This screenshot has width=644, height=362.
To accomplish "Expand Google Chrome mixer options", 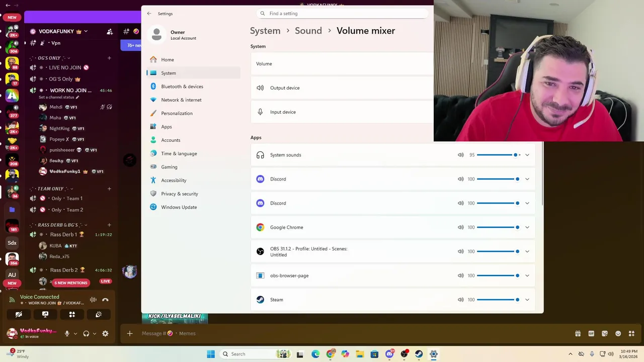I will [x=527, y=227].
